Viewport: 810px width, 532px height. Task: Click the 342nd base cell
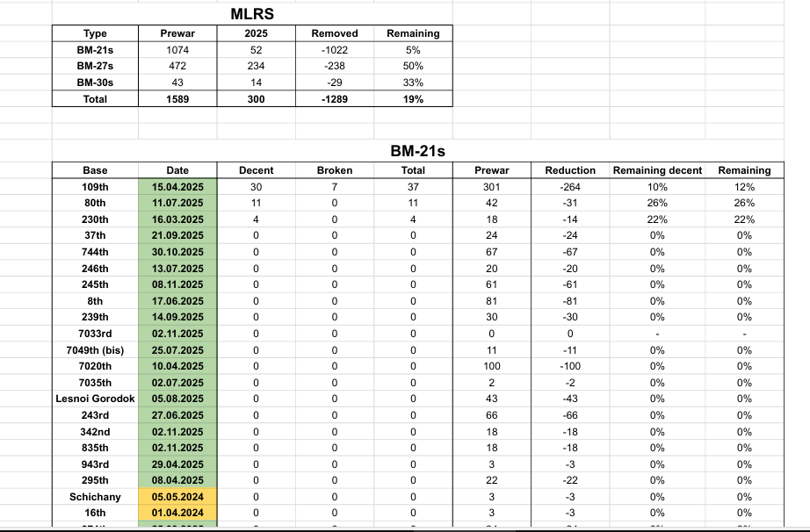[95, 431]
